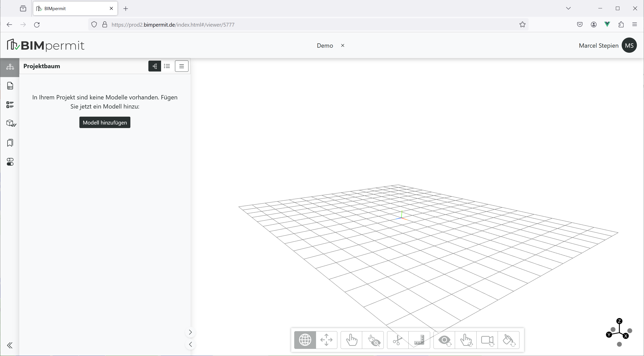Open the project tree sidebar icon

tap(10, 67)
